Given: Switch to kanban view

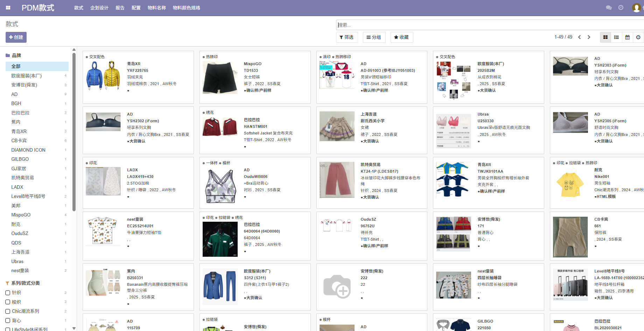Looking at the screenshot, I should coord(605,37).
